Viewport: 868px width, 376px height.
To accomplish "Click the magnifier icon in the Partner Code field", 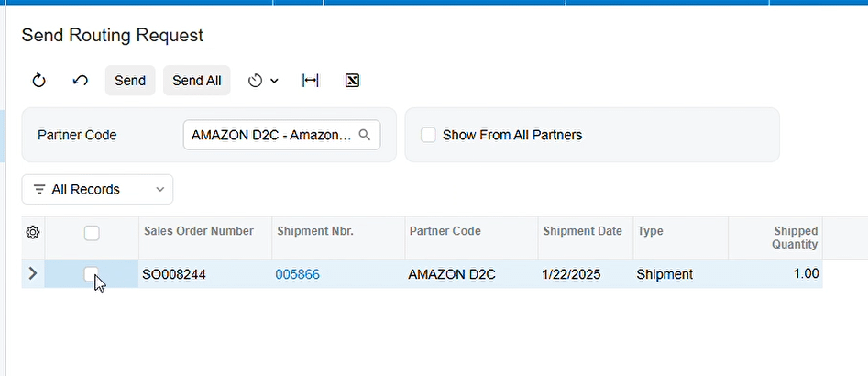I will pyautogui.click(x=364, y=135).
